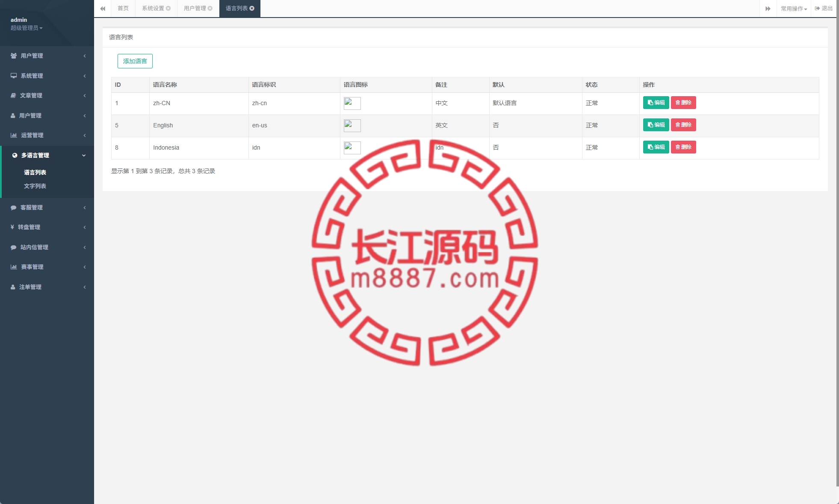This screenshot has width=839, height=504.
Task: Expand the 转盘管理 menu chevron
Action: [85, 227]
